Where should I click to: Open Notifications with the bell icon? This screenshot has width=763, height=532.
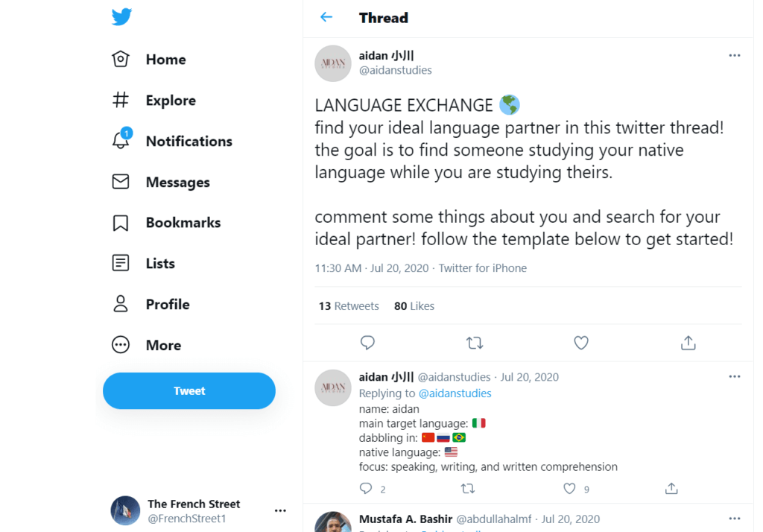coord(120,141)
